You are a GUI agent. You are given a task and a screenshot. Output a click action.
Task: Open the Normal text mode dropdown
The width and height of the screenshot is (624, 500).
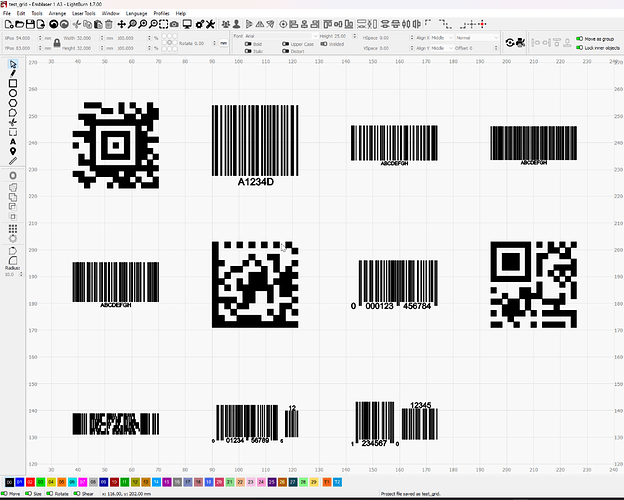point(477,37)
